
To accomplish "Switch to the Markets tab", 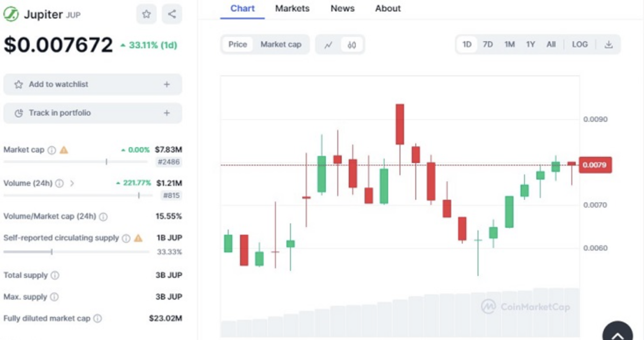I will pyautogui.click(x=292, y=8).
